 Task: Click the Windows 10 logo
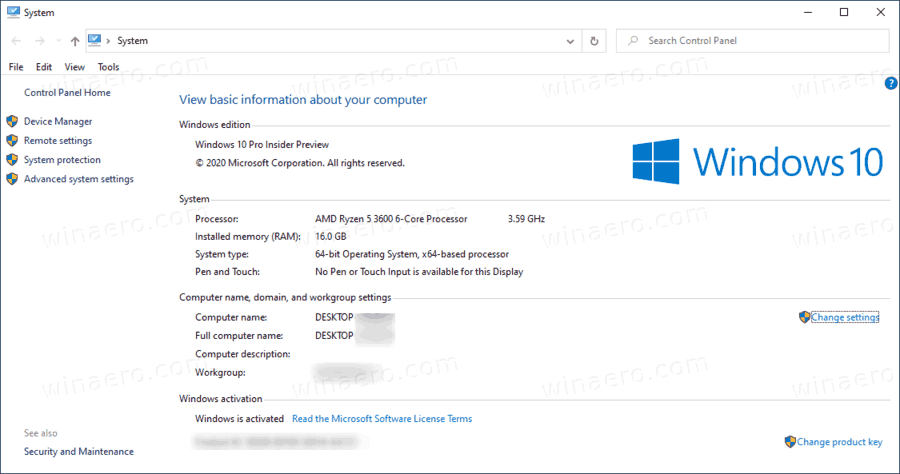click(x=758, y=161)
